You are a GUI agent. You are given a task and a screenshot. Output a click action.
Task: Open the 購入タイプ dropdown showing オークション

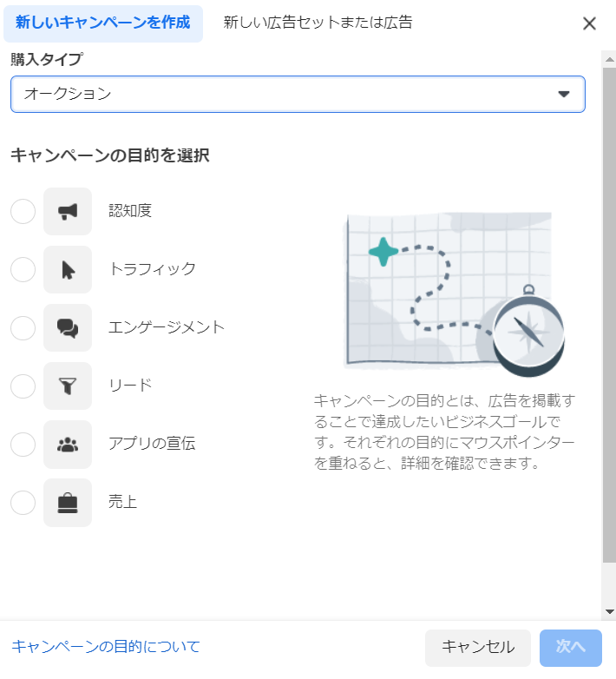pyautogui.click(x=298, y=94)
